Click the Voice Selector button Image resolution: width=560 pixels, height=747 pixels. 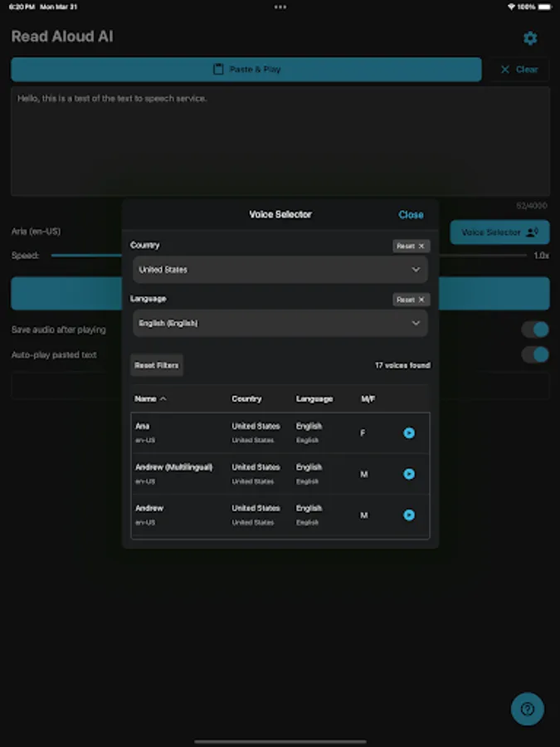coord(499,232)
